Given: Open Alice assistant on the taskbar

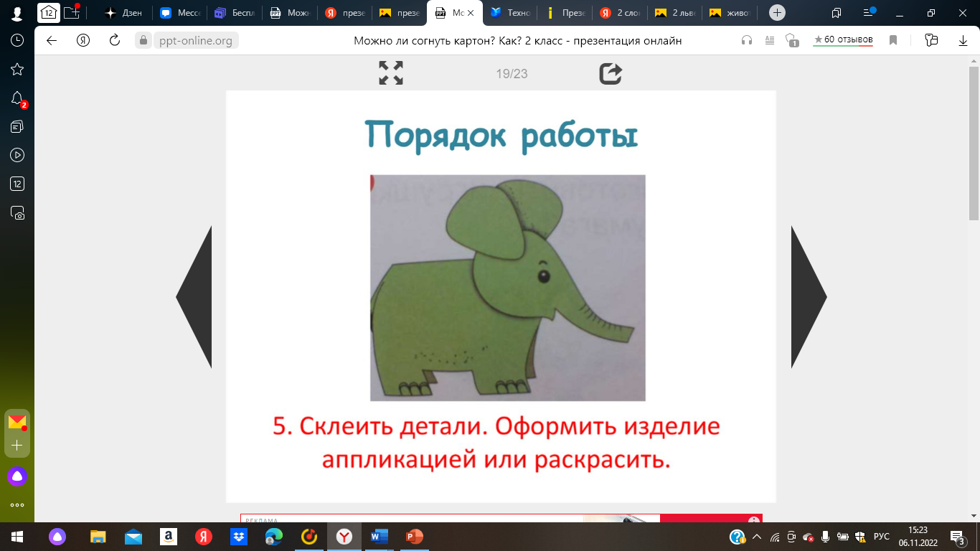Looking at the screenshot, I should coord(57,537).
